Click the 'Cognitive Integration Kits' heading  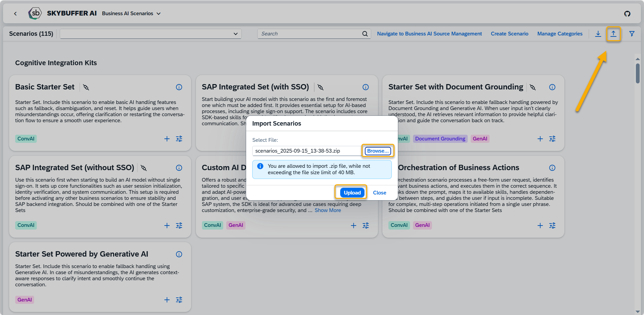point(56,63)
